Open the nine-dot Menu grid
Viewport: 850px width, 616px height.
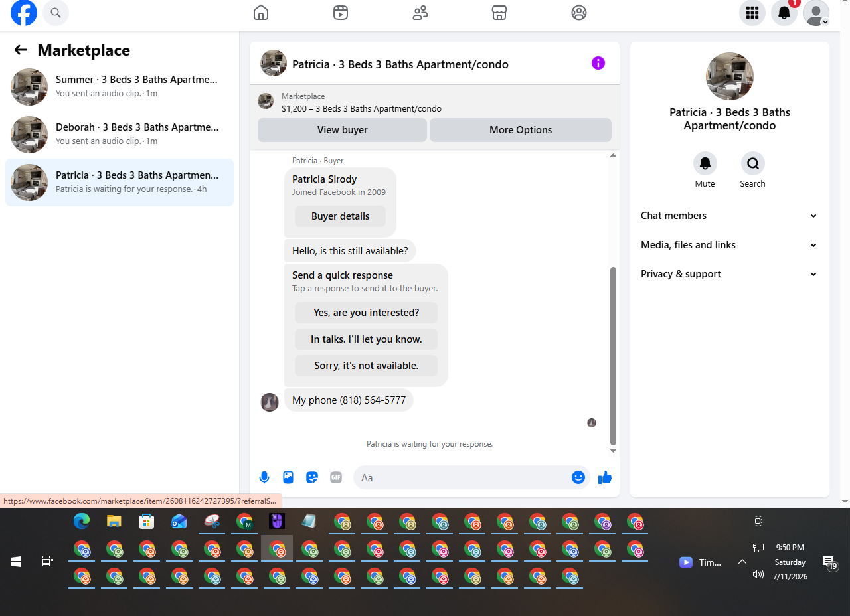752,13
